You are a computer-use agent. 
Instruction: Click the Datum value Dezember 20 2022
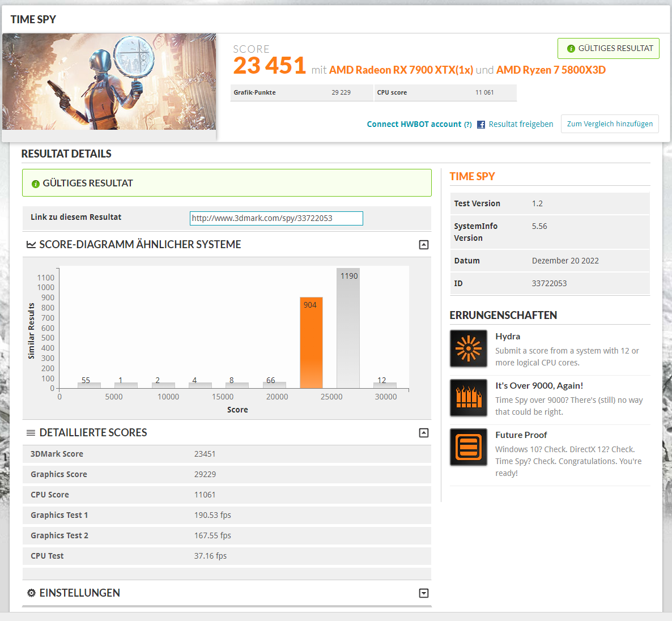565,261
